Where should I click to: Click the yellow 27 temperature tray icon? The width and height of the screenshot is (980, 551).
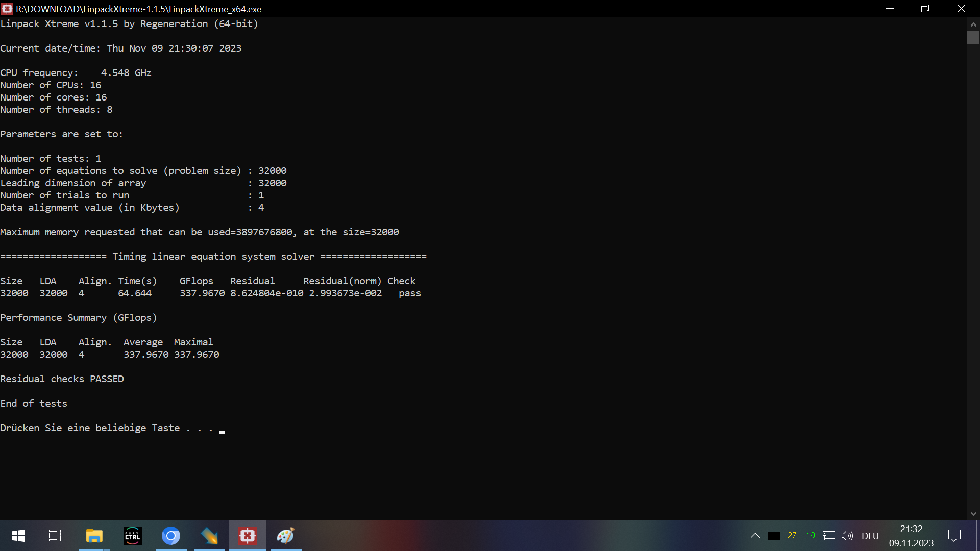tap(792, 536)
